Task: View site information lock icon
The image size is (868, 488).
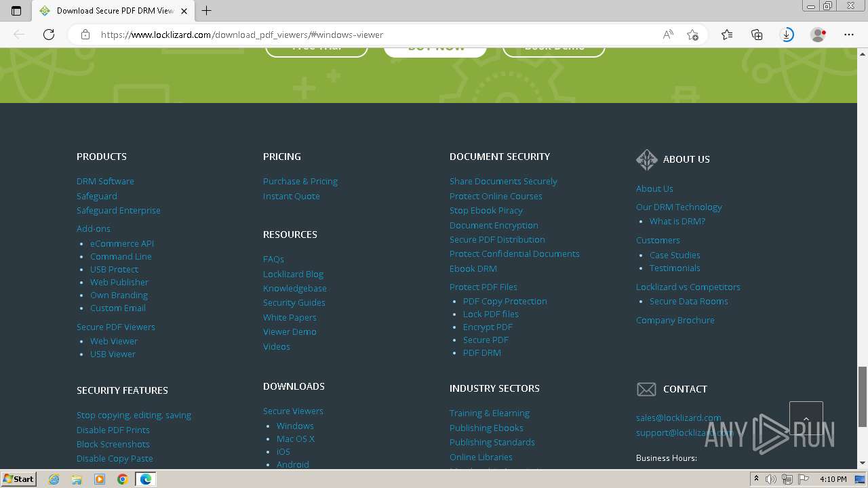Action: pos(85,35)
